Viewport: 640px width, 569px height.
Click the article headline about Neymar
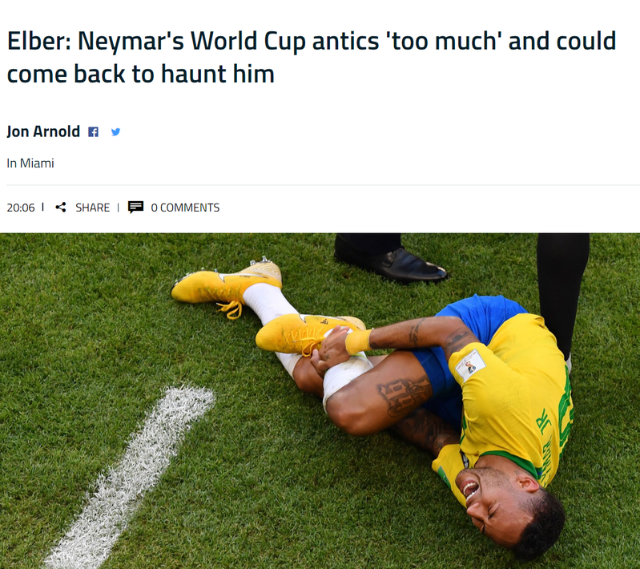311,57
